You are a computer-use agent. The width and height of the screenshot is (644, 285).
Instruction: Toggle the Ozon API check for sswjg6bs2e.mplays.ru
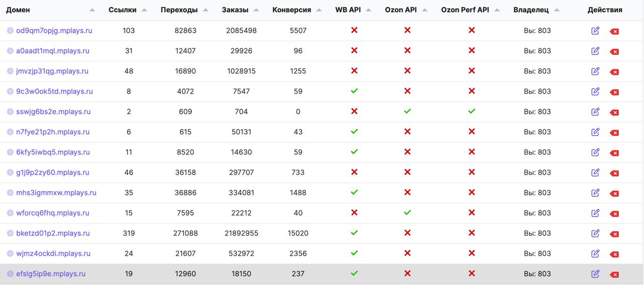coord(408,111)
